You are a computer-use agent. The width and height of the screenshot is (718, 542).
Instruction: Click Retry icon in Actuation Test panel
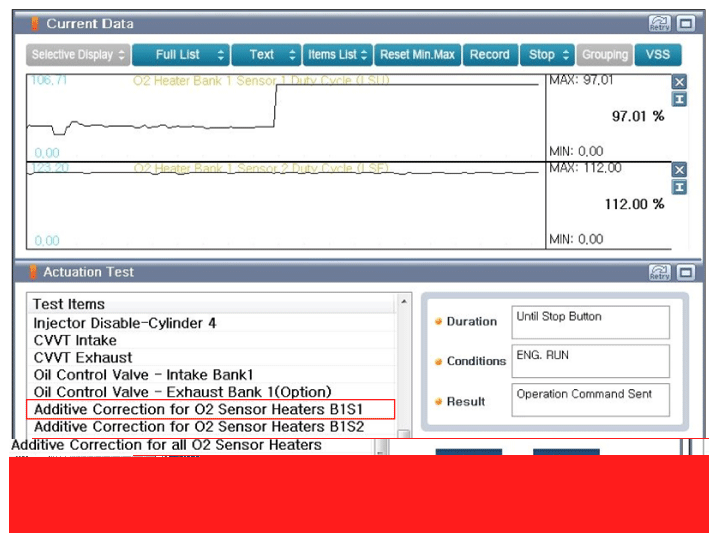pos(659,272)
